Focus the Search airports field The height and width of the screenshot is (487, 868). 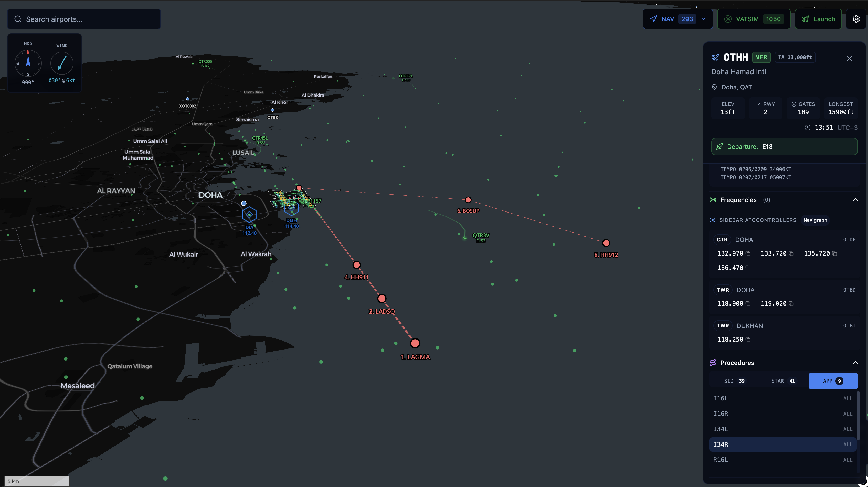pos(88,19)
